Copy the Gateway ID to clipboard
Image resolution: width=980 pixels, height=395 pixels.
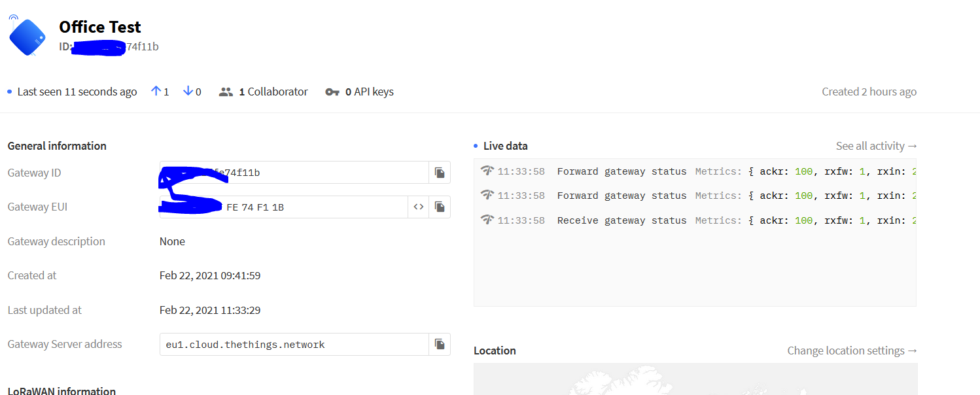click(440, 173)
